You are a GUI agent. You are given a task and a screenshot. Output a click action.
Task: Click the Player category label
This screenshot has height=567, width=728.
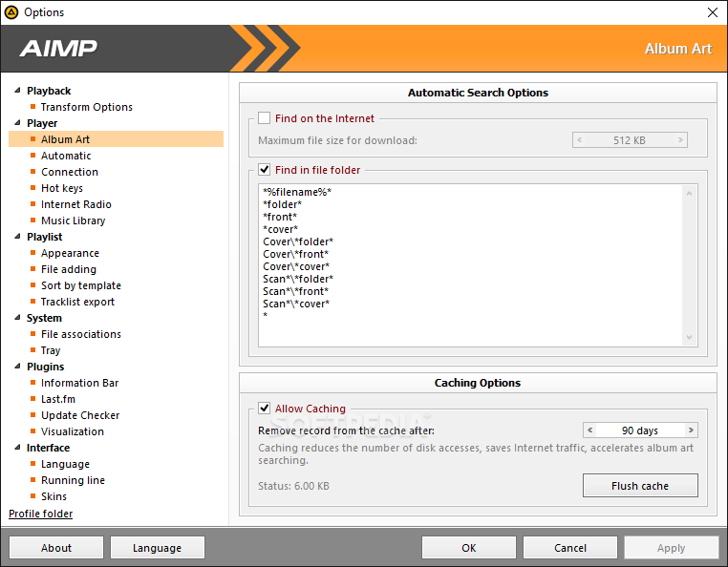coord(42,123)
